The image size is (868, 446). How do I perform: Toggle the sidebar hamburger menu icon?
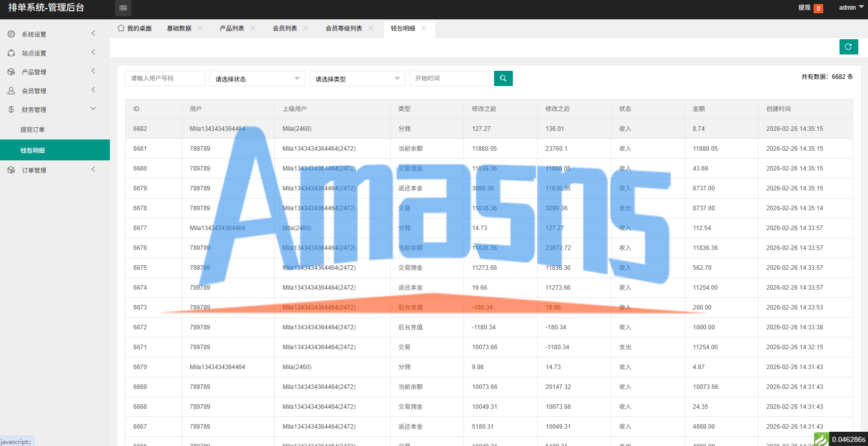pos(123,8)
